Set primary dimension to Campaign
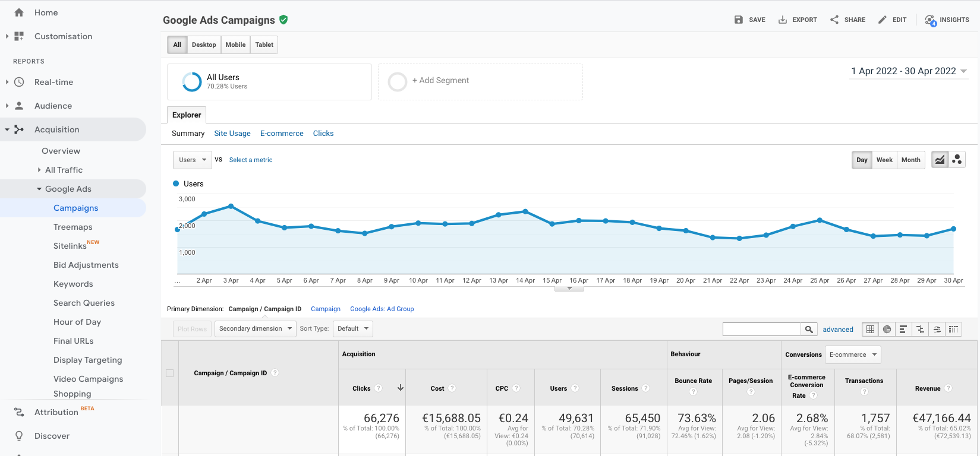The image size is (980, 456). (326, 309)
